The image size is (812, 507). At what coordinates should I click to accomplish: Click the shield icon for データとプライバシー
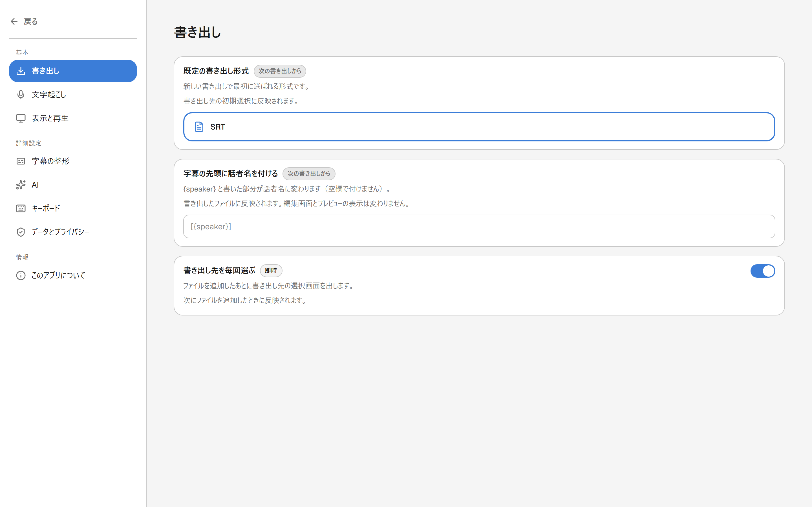point(21,232)
